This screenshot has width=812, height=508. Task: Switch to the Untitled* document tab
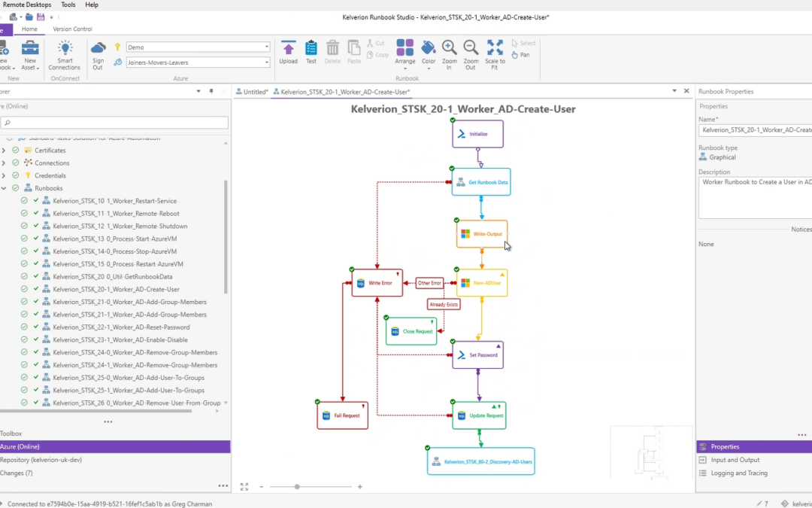[x=252, y=92]
